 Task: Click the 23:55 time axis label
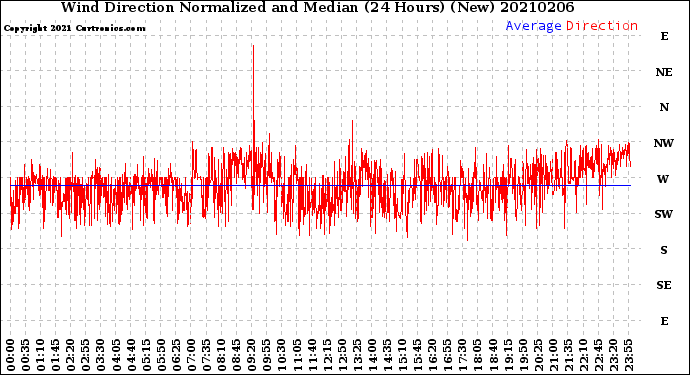click(628, 355)
